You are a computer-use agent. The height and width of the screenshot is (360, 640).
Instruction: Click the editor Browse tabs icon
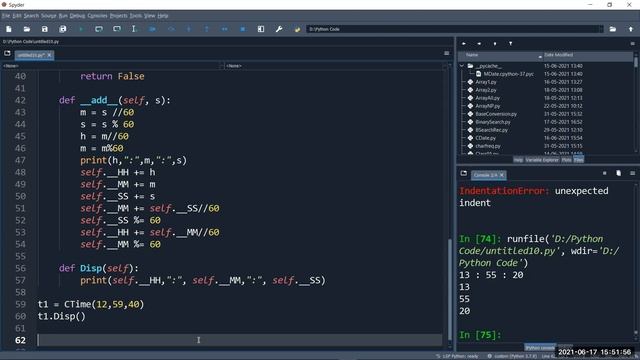pos(7,53)
